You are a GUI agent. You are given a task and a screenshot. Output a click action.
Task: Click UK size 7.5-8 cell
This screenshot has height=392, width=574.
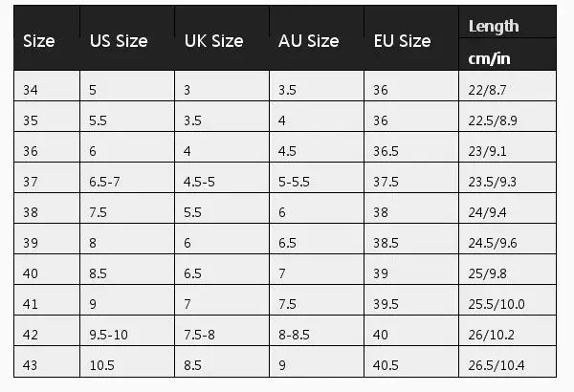(x=222, y=331)
